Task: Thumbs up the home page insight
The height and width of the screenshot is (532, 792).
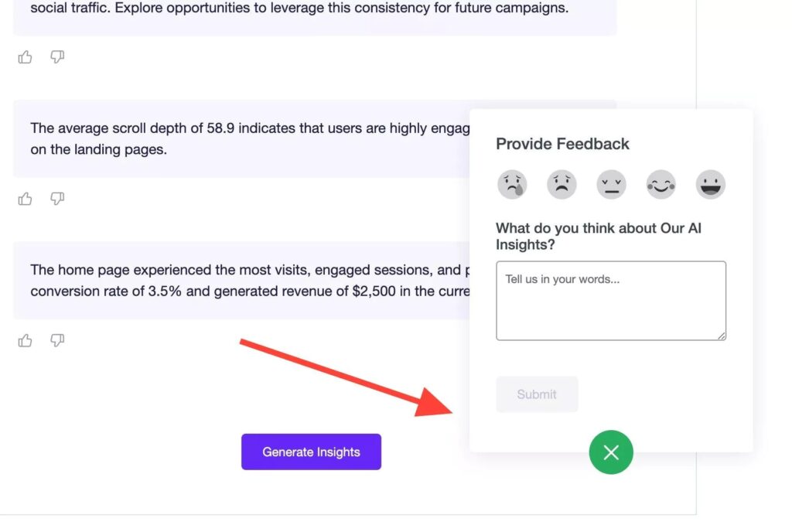Action: [25, 340]
